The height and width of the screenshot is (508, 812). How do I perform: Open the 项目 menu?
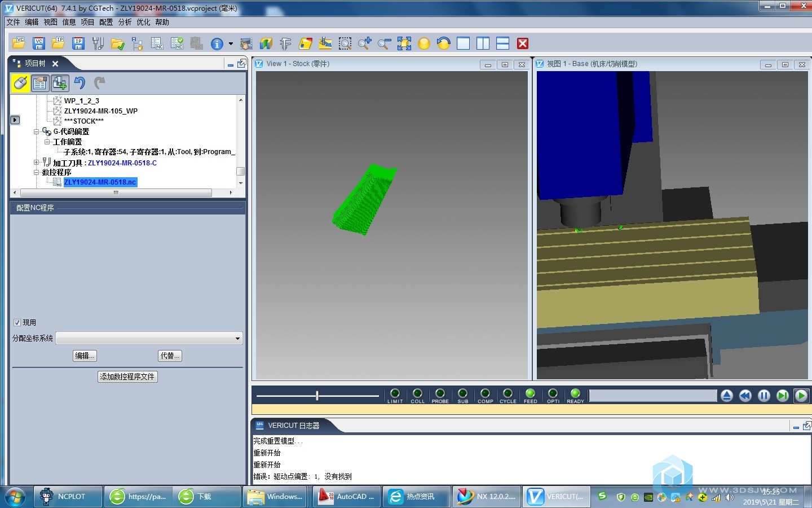point(87,22)
